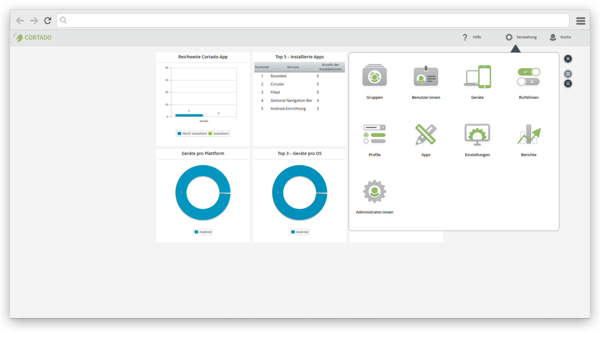Open the Apps ruler-and-pencil icon

point(426,134)
